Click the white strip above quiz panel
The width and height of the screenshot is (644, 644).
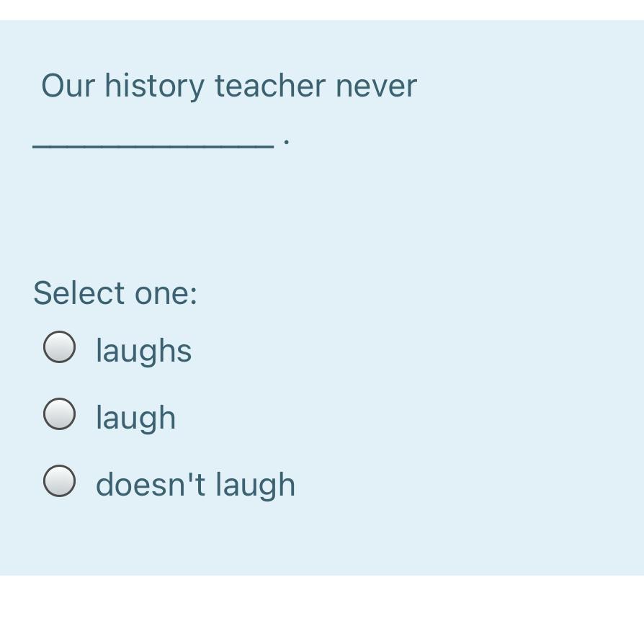click(322, 9)
